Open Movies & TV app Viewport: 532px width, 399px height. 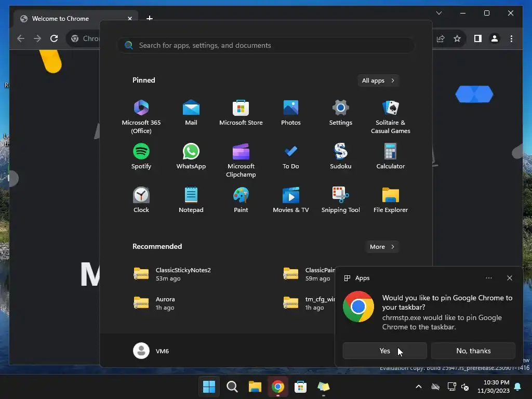pyautogui.click(x=291, y=200)
